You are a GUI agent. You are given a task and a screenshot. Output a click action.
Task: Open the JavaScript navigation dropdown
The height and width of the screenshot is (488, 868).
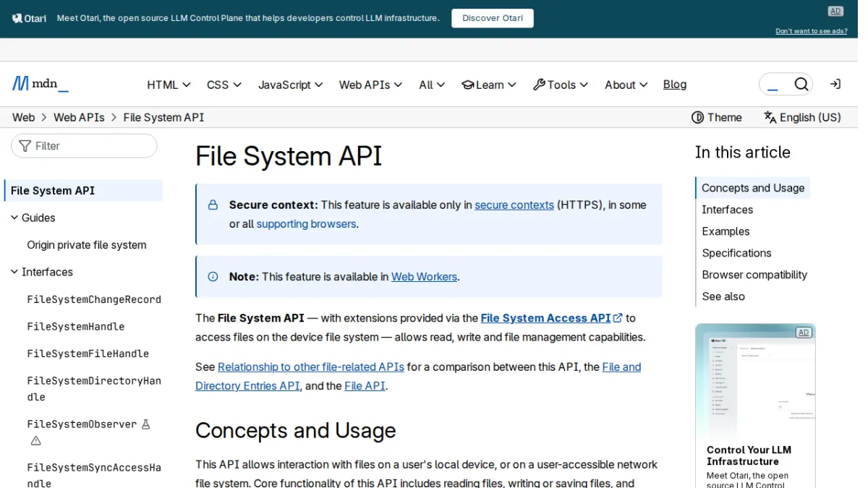point(290,85)
